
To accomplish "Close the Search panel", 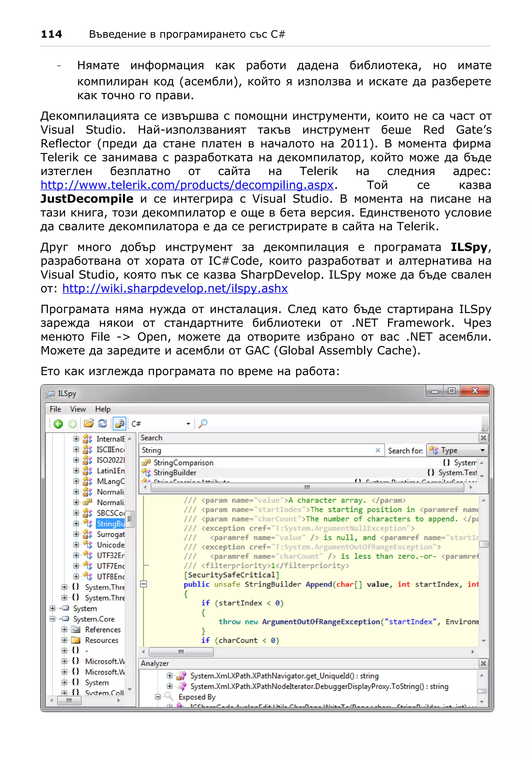I will (483, 438).
